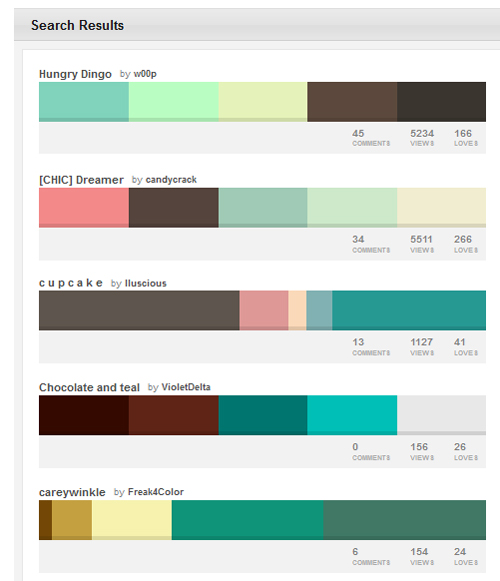The height and width of the screenshot is (581, 500).
Task: Pick the pale yellow swatch in careywinkle
Action: point(132,520)
